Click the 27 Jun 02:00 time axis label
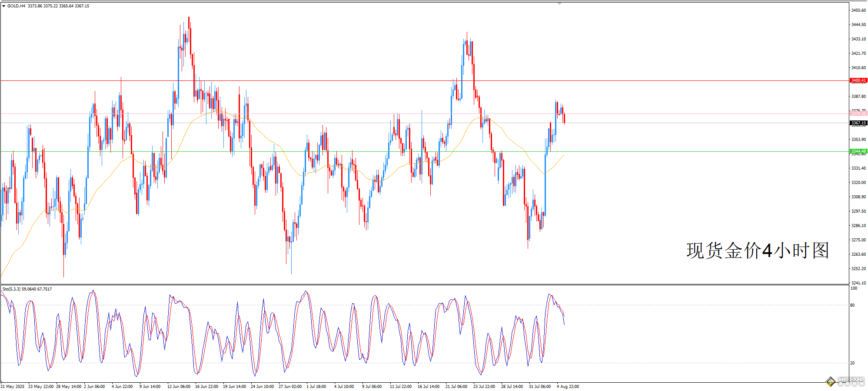 [290, 387]
